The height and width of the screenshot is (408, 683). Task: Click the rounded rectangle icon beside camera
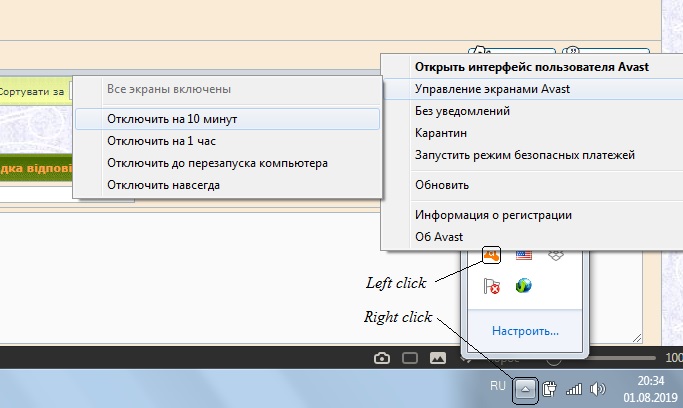point(409,358)
